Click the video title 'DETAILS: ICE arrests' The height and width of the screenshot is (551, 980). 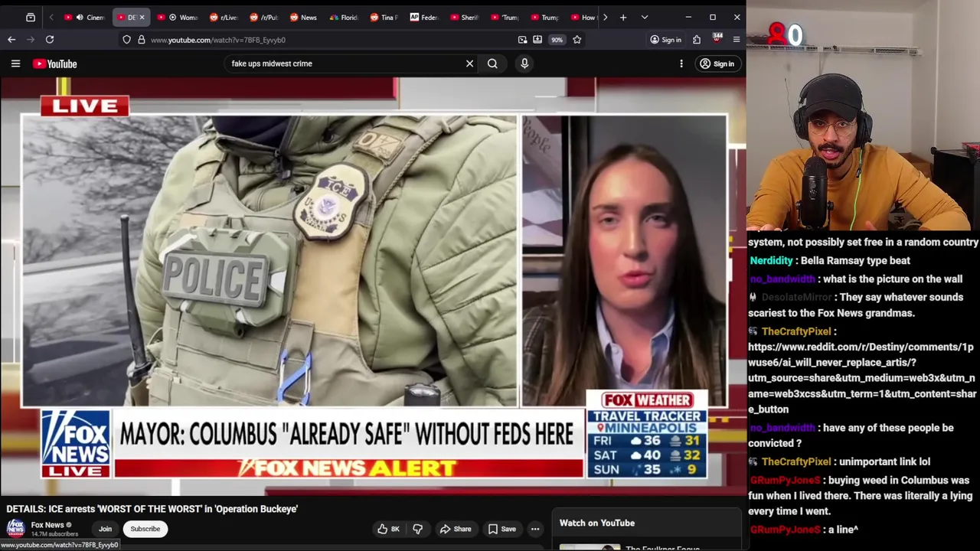coord(152,509)
